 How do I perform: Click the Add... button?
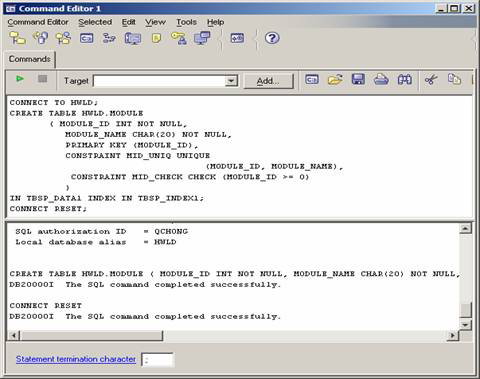269,81
